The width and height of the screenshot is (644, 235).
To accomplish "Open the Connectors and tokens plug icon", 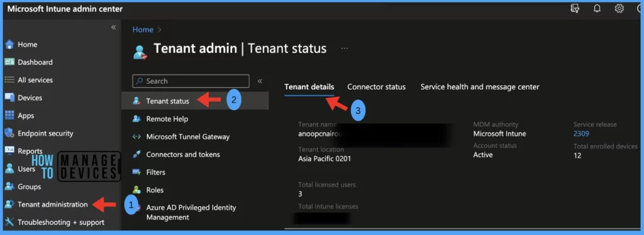I will [x=136, y=154].
